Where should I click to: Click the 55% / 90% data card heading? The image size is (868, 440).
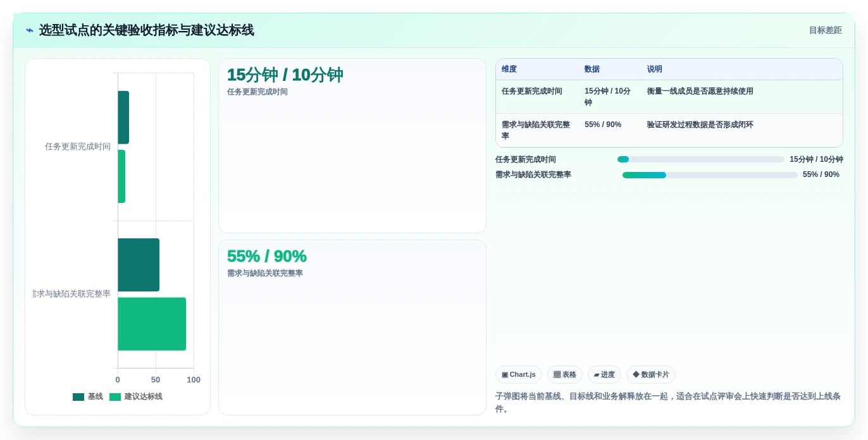266,256
